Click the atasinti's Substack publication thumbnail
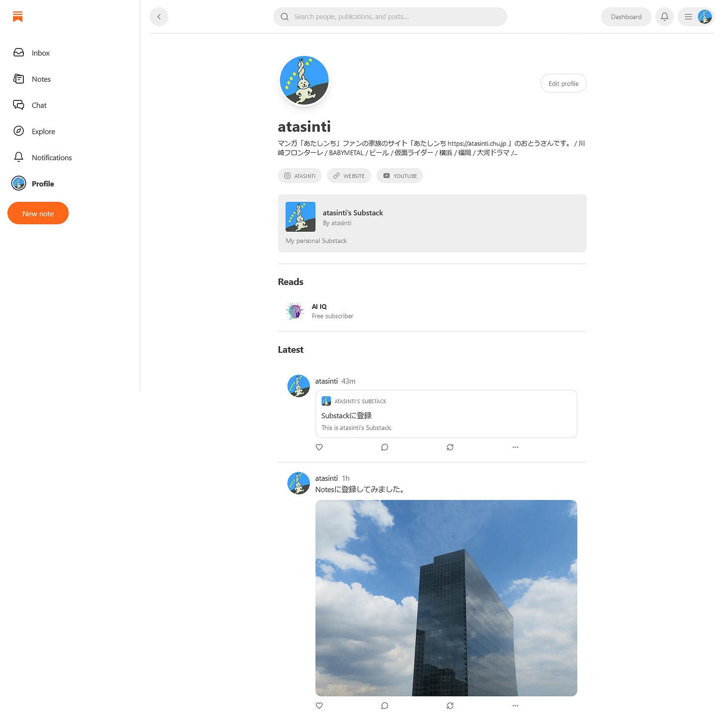This screenshot has width=724, height=728. coord(300,217)
